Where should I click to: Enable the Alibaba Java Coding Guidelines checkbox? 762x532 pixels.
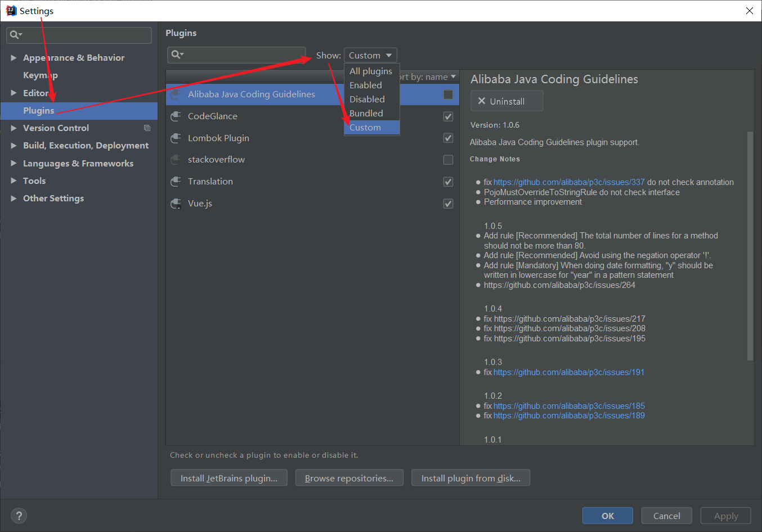coord(448,94)
